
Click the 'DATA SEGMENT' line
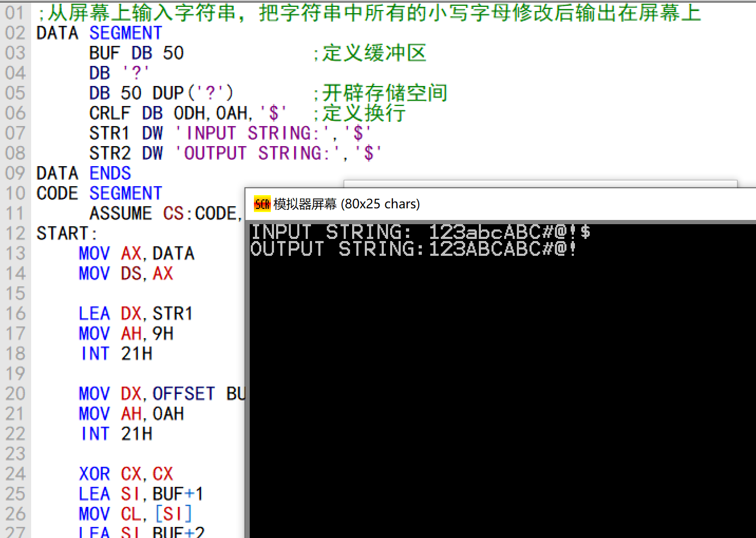click(x=99, y=33)
